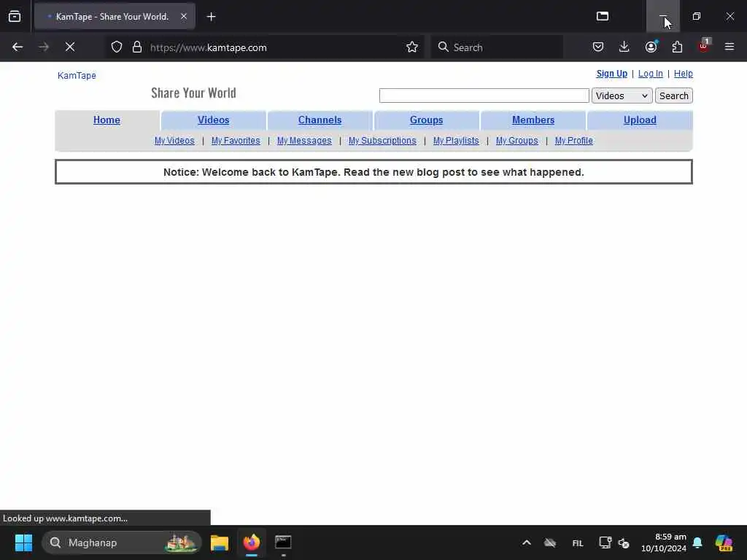This screenshot has width=747, height=560.
Task: Open Firefox application hamburger menu
Action: click(729, 47)
